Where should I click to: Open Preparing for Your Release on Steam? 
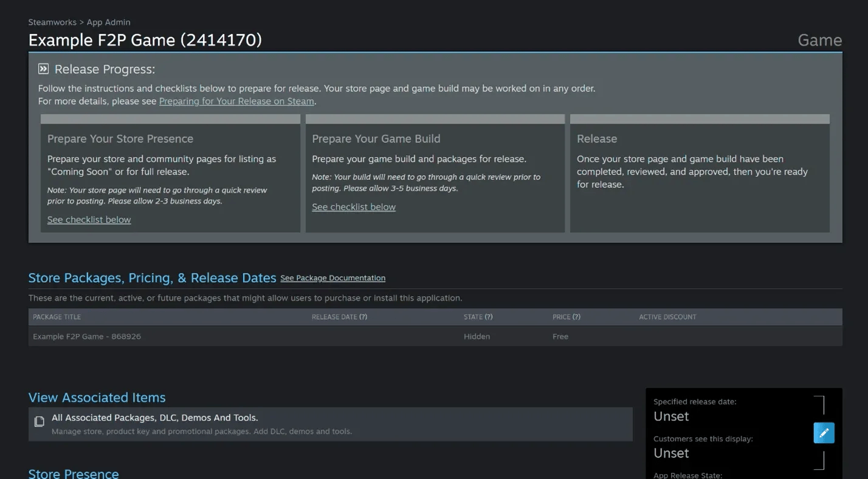(x=236, y=101)
